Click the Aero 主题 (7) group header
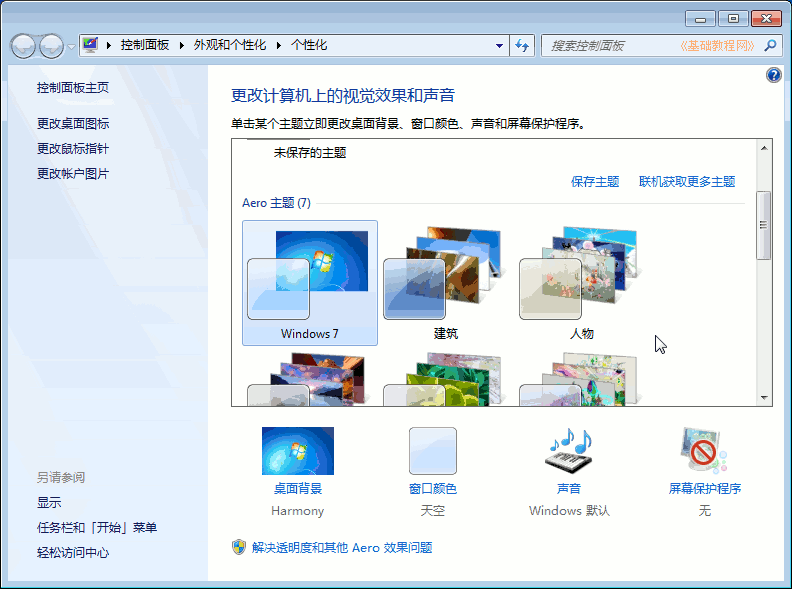This screenshot has height=589, width=792. 276,203
